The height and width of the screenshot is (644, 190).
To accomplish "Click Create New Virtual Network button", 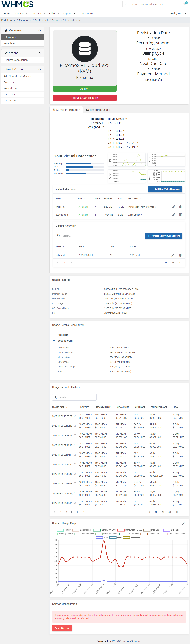I will (x=163, y=236).
